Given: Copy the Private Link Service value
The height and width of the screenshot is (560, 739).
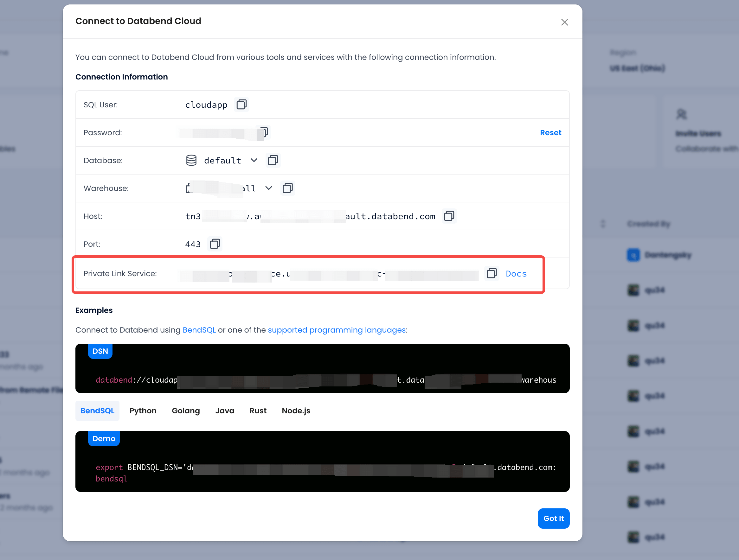Looking at the screenshot, I should (x=492, y=273).
